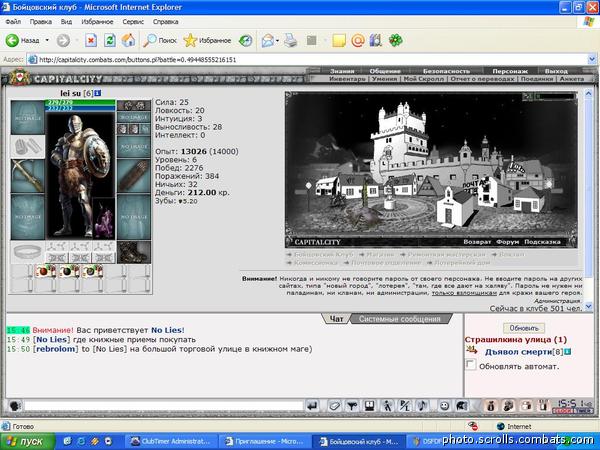Open the Умения submenu link

coord(384,78)
